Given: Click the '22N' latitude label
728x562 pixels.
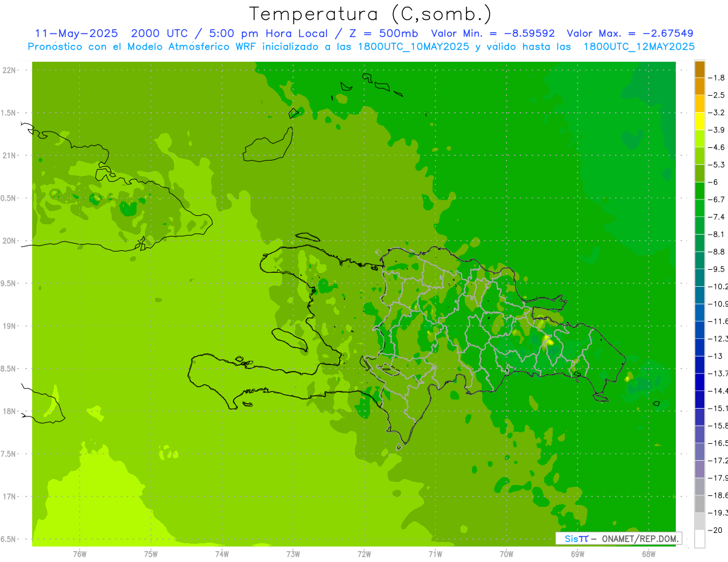Looking at the screenshot, I should pos(9,70).
